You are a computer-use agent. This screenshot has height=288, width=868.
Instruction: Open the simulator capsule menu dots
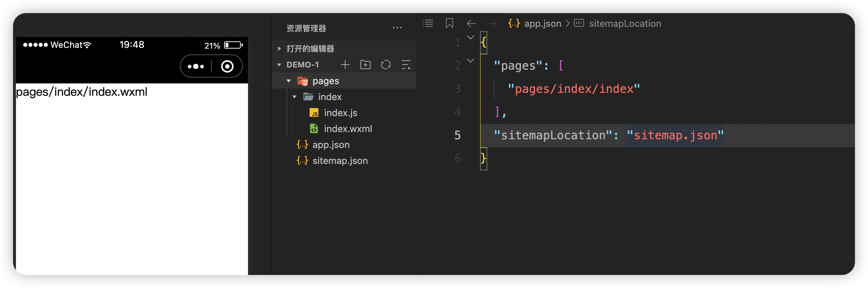[196, 66]
